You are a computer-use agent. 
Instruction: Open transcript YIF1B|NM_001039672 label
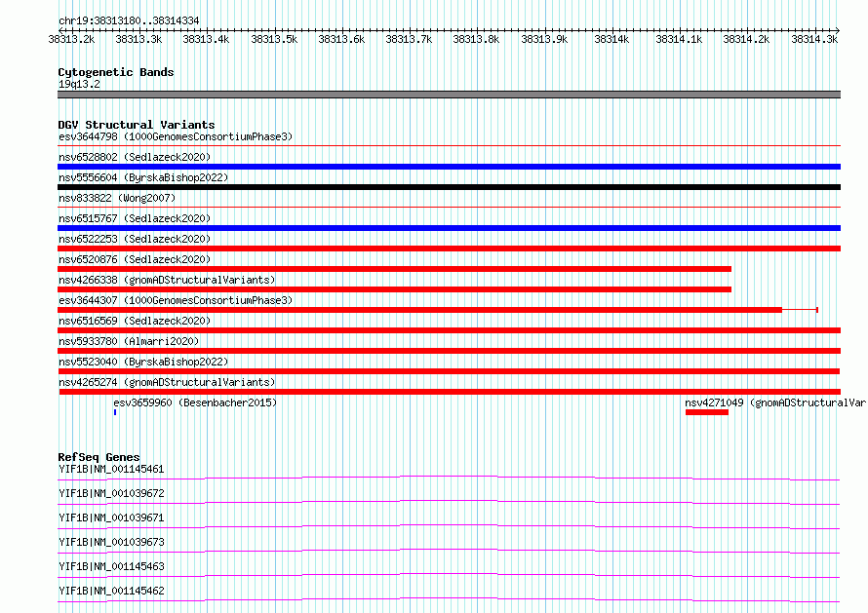tap(111, 493)
